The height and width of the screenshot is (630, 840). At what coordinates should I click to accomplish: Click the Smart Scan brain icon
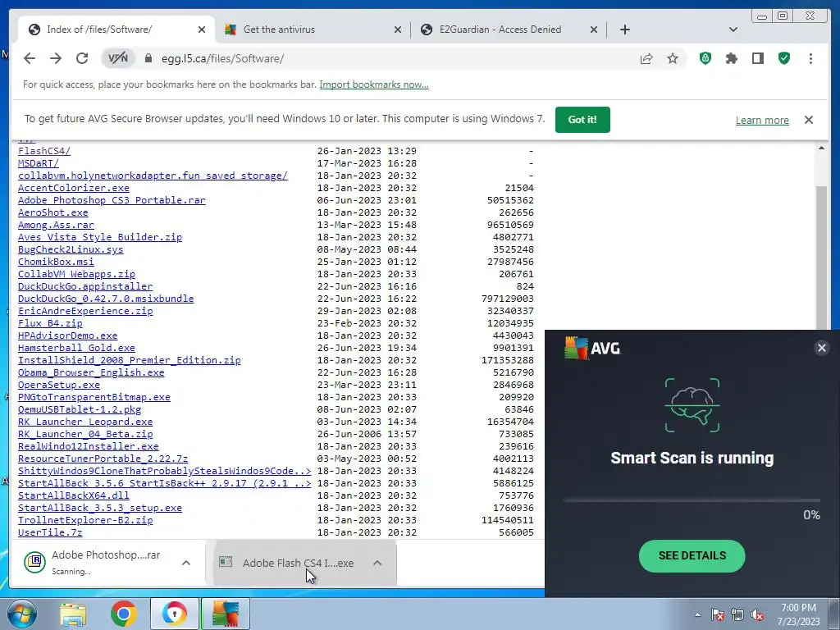[692, 405]
